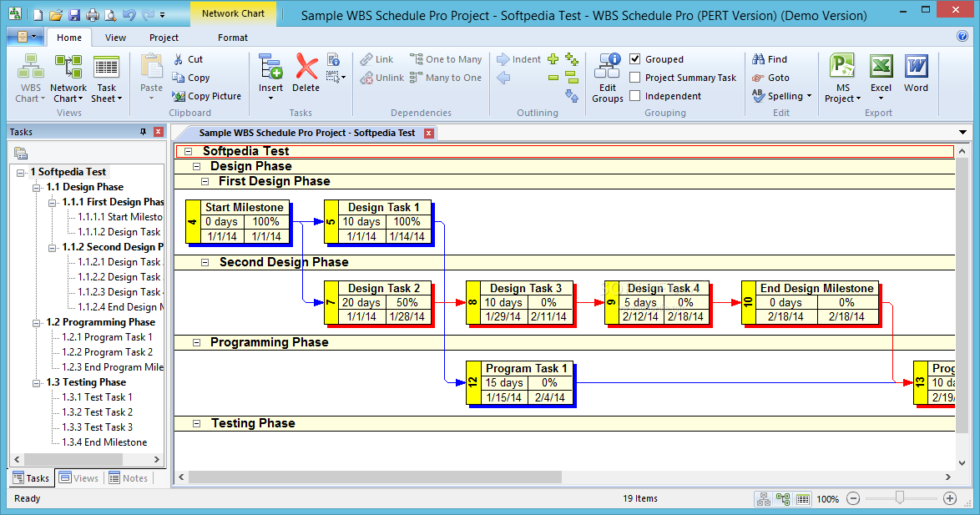Copy the selected task
Image resolution: width=980 pixels, height=515 pixels.
point(190,78)
